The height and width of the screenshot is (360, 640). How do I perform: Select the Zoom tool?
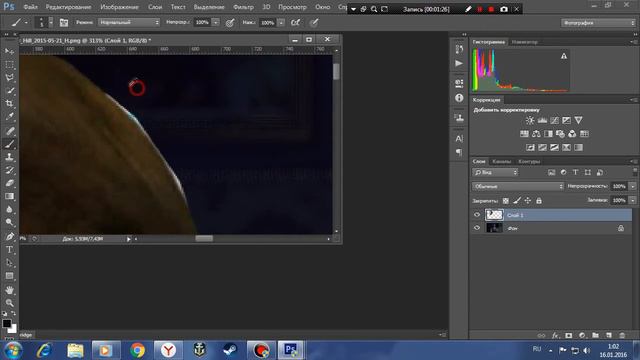click(9, 303)
